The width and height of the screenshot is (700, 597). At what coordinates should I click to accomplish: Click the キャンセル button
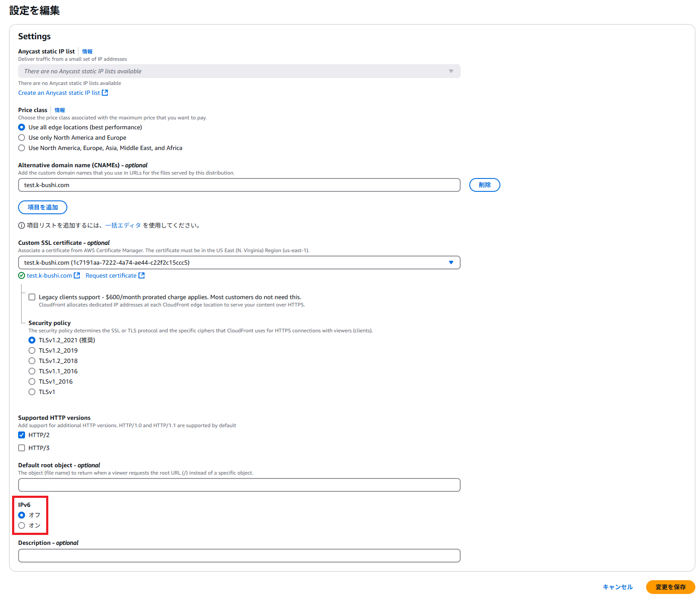[x=618, y=587]
